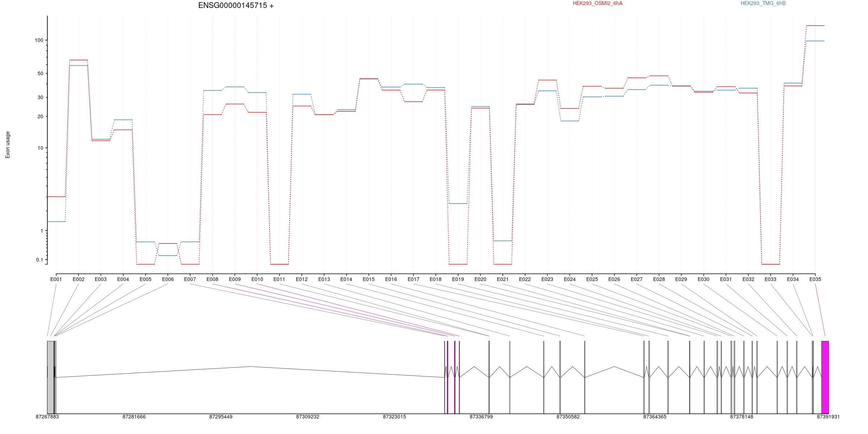Click exon label E007
Screen dimensions: 868x434
tap(190, 279)
